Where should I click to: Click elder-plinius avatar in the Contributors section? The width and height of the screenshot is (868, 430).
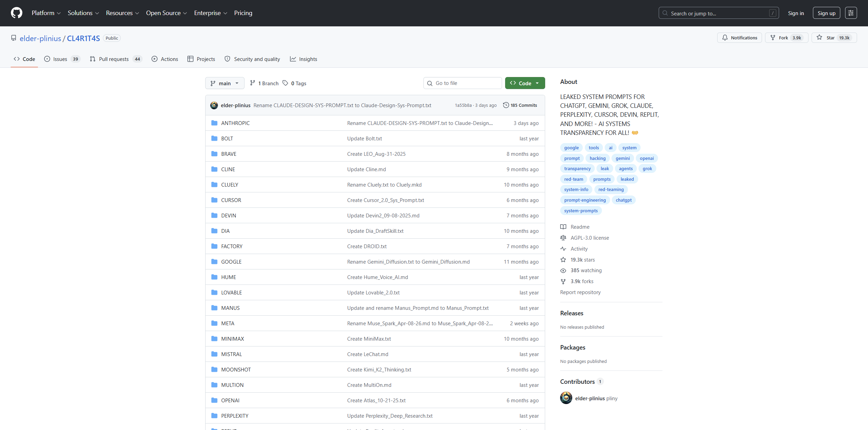566,398
